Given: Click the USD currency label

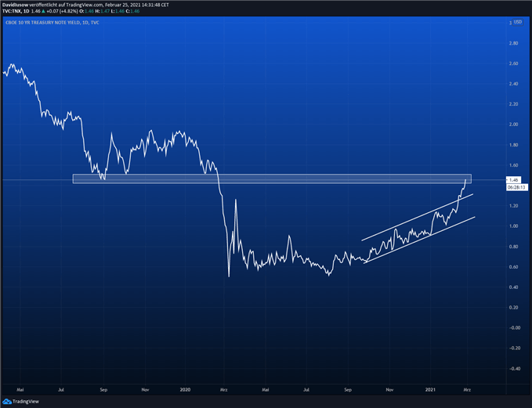Looking at the screenshot, I should click(x=517, y=22).
